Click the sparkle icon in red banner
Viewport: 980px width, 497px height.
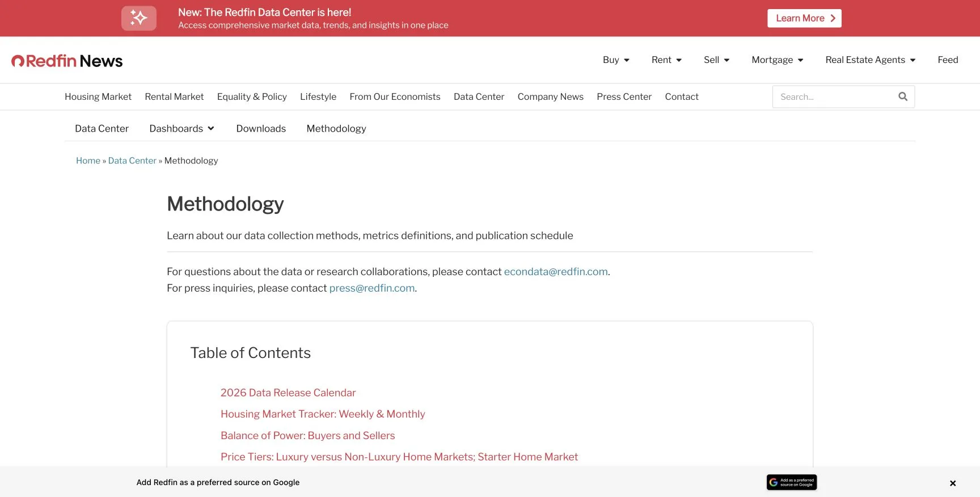139,18
